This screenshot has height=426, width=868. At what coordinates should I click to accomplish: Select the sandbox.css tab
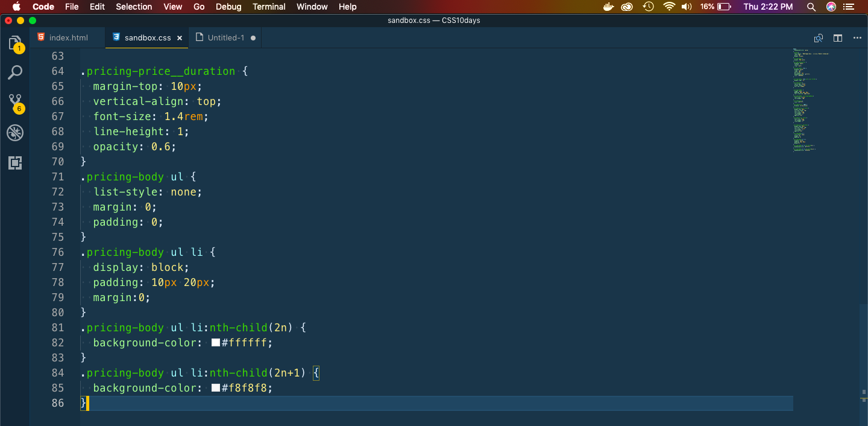click(148, 37)
